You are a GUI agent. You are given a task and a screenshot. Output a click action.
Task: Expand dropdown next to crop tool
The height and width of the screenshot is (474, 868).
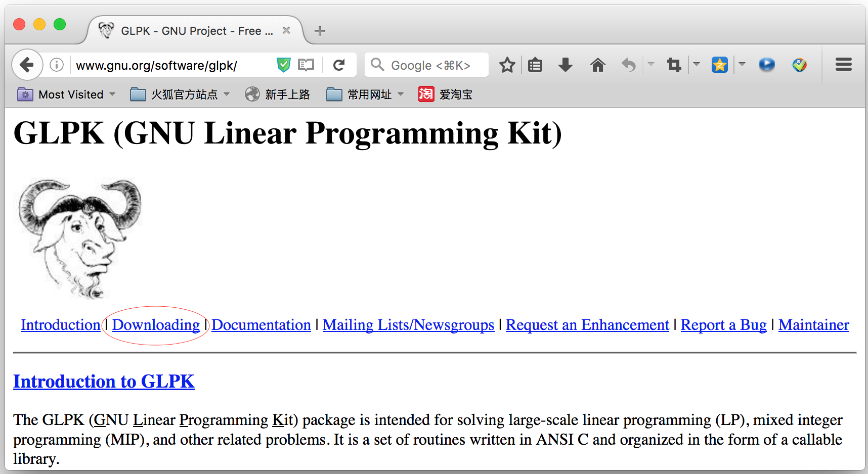click(x=697, y=65)
